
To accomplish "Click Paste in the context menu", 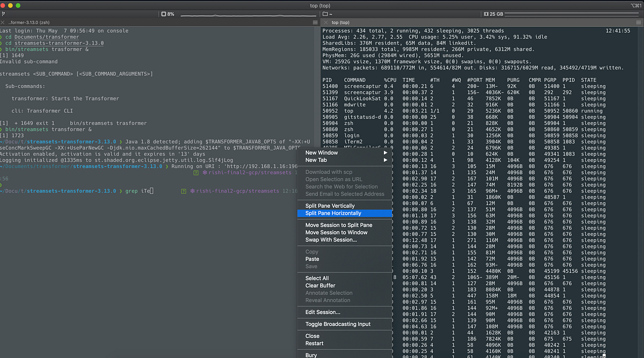I will click(x=312, y=259).
